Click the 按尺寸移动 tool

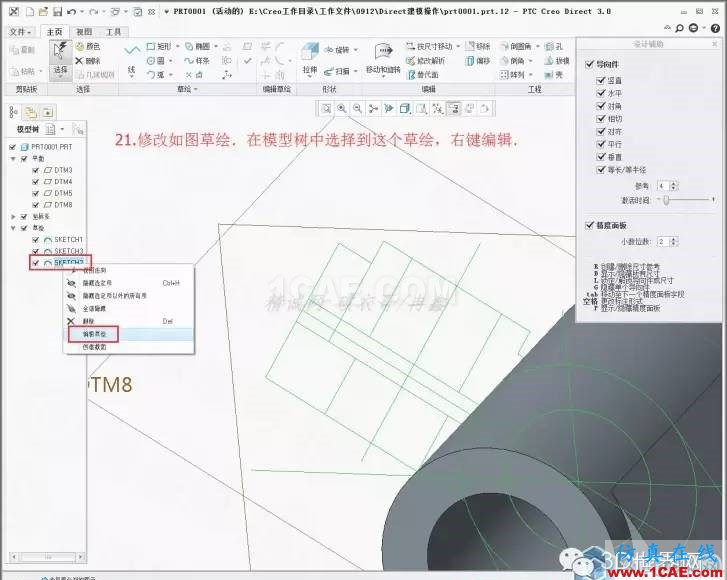pos(429,46)
